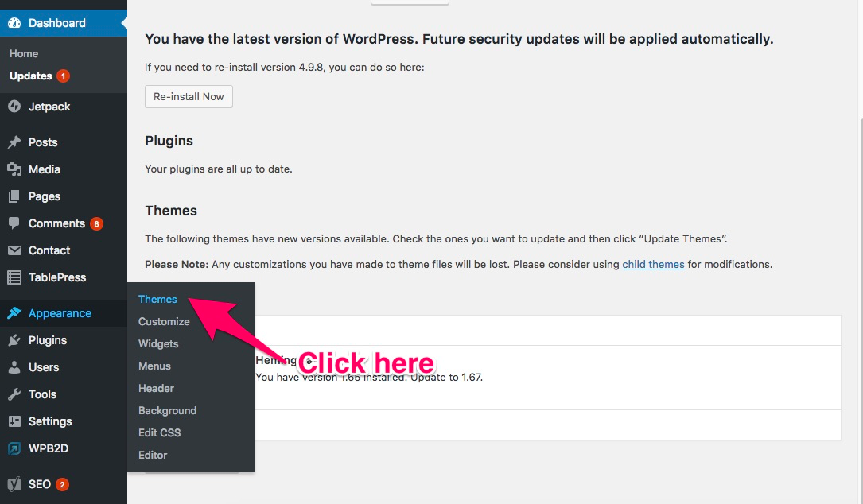This screenshot has width=863, height=504.
Task: Select Edit CSS in Appearance flyout
Action: 160,433
